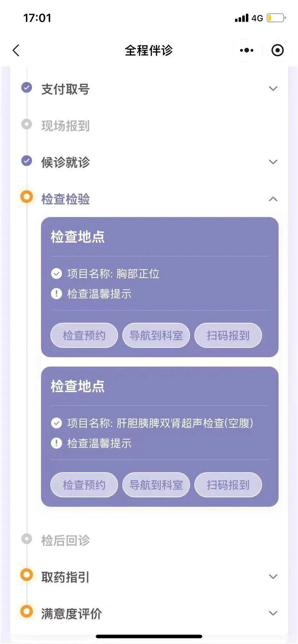Tap the back arrow in the header

coord(16,50)
